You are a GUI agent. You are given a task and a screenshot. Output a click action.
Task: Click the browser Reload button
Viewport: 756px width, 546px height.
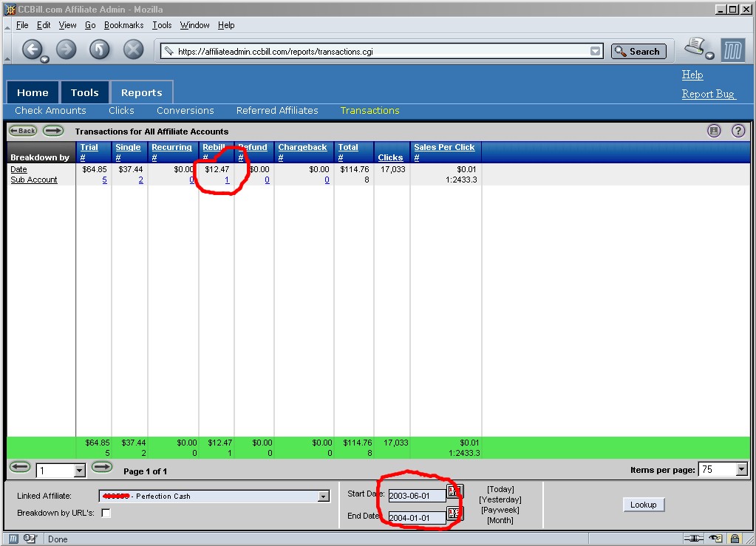point(100,50)
